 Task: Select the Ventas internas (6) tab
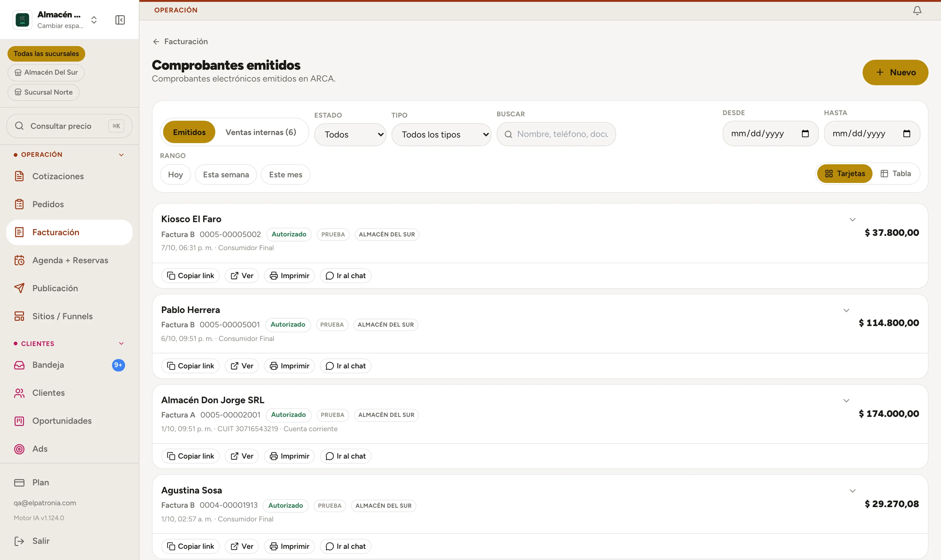tap(261, 132)
